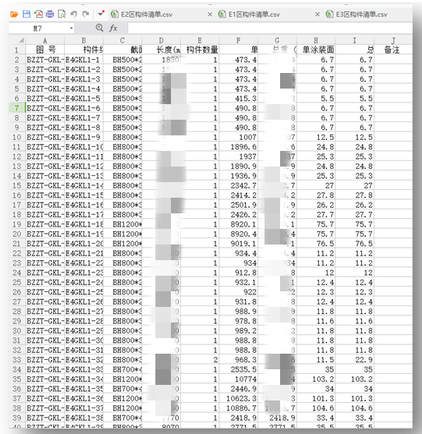Click the Print icon
The width and height of the screenshot is (422, 434).
pos(50,14)
